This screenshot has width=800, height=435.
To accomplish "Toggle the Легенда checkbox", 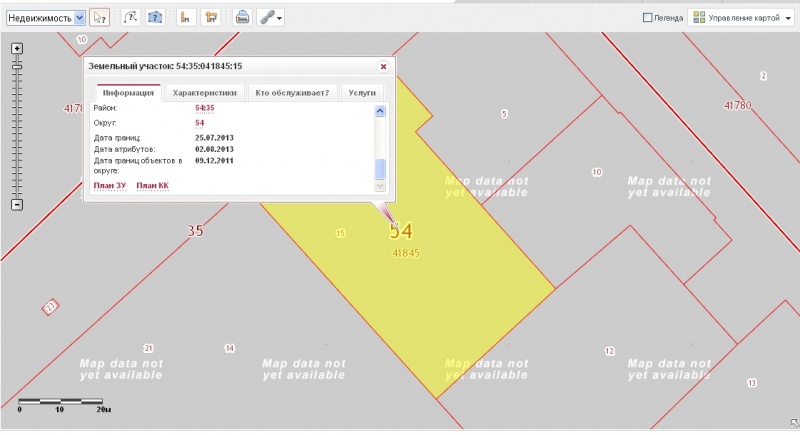I will coord(648,17).
